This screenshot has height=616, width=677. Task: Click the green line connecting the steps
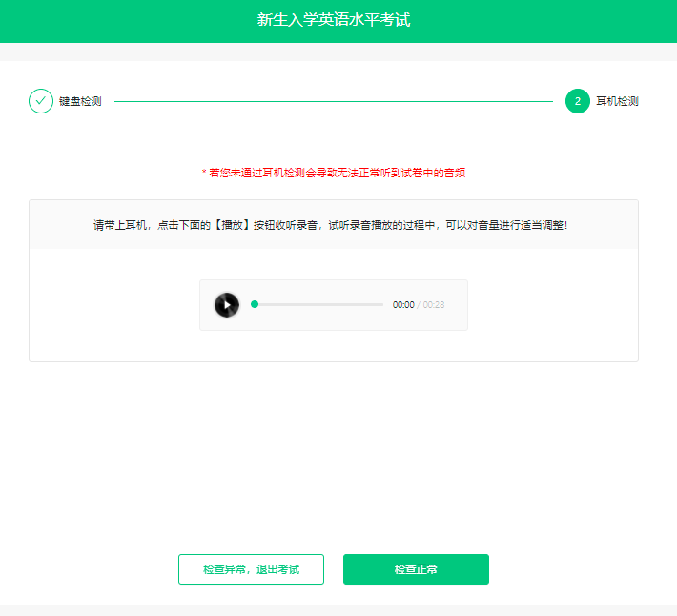pyautogui.click(x=334, y=101)
